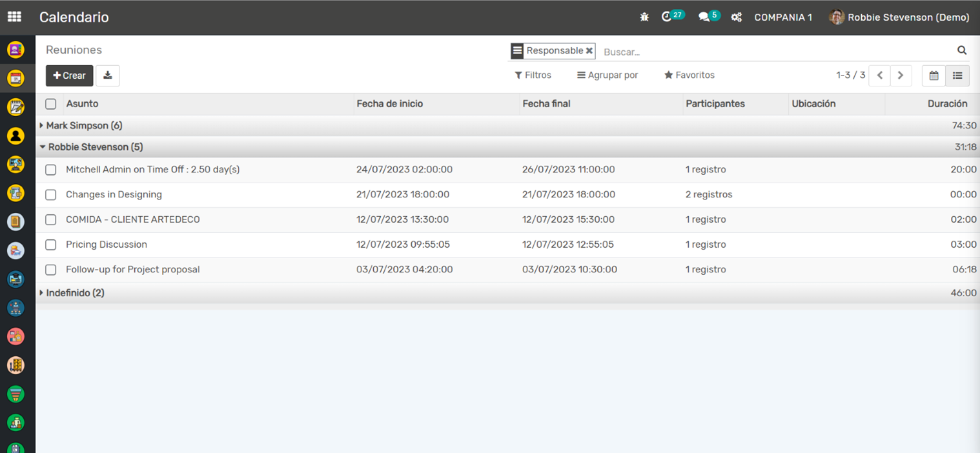The image size is (980, 453).
Task: Open COMIDA - CLIENTE ARTEDECO meeting
Action: [132, 219]
